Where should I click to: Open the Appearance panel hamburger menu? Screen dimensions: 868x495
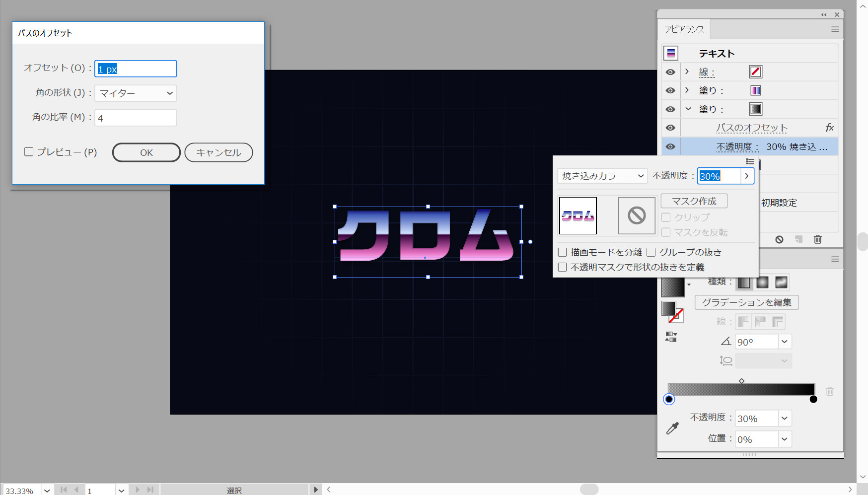pyautogui.click(x=835, y=29)
